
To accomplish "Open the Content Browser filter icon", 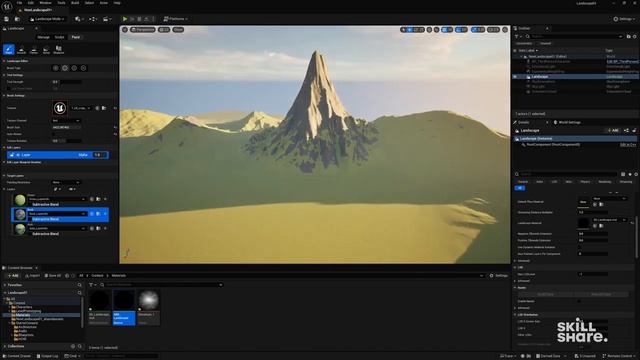I will tap(92, 285).
